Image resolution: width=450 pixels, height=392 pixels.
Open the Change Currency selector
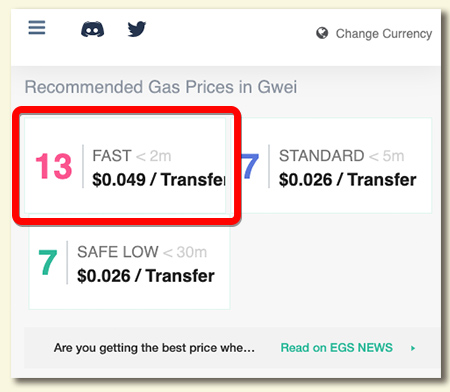[374, 33]
